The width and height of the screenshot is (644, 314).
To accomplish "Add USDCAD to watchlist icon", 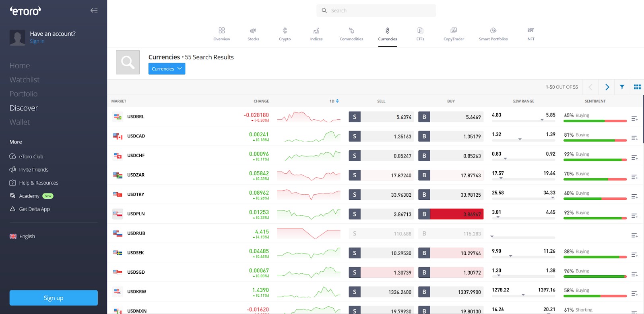I will (635, 138).
